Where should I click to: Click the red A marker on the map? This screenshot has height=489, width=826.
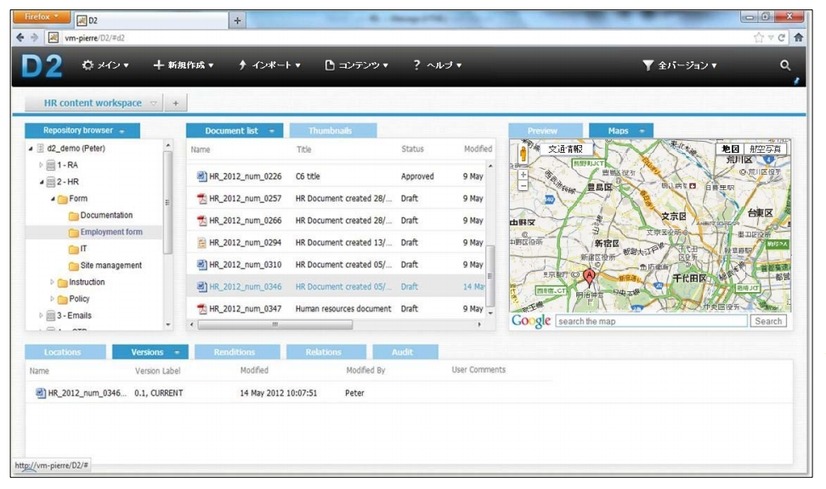pos(589,277)
